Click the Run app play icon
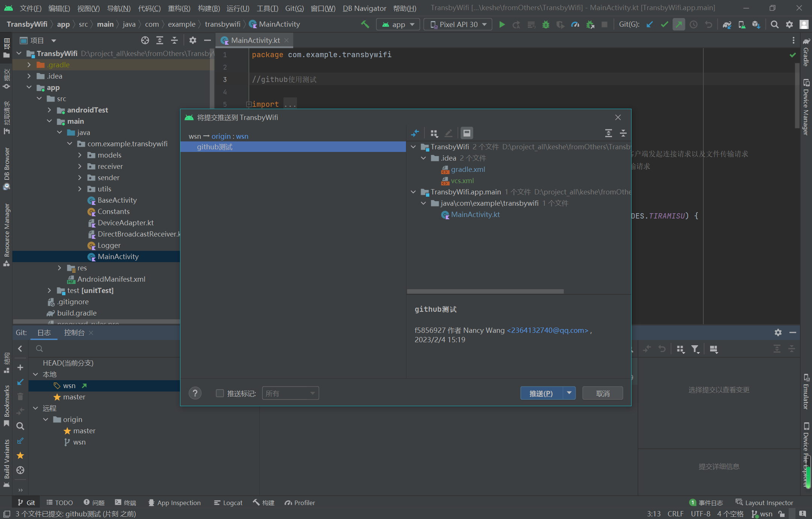Viewport: 812px width, 519px height. click(501, 24)
